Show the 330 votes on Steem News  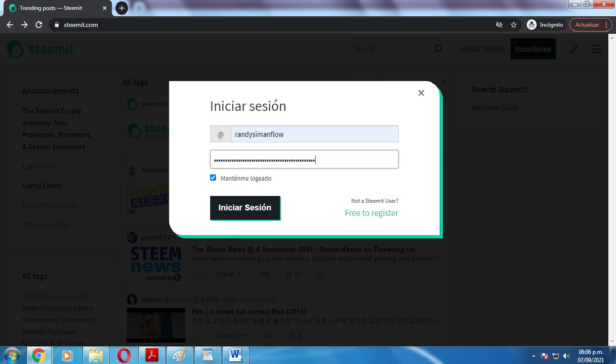[260, 274]
